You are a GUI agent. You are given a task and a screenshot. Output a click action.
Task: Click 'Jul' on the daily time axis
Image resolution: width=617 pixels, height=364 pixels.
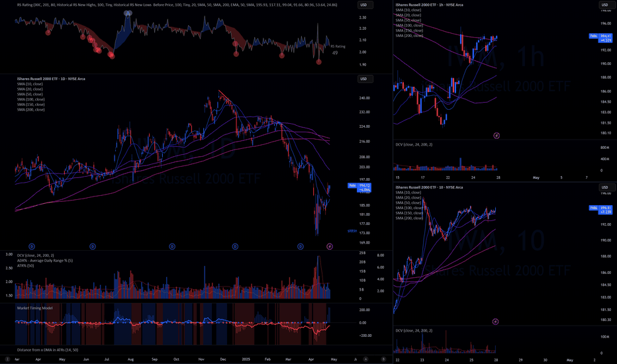coord(107,359)
